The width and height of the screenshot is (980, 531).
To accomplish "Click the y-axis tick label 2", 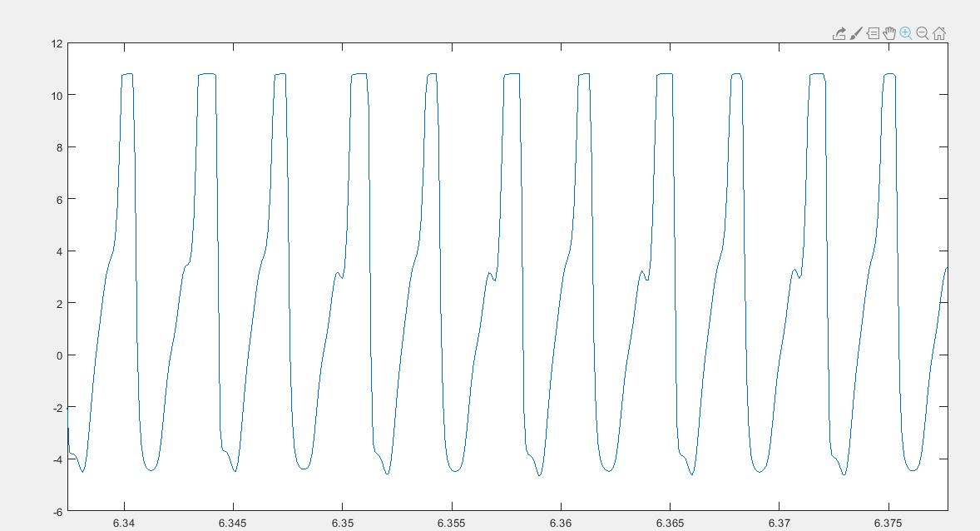I will tap(59, 303).
